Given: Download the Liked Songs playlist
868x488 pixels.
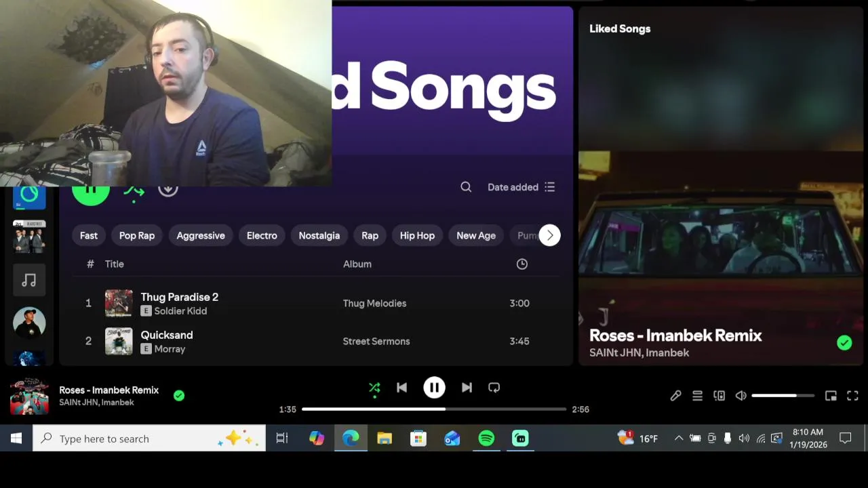Looking at the screenshot, I should [168, 191].
